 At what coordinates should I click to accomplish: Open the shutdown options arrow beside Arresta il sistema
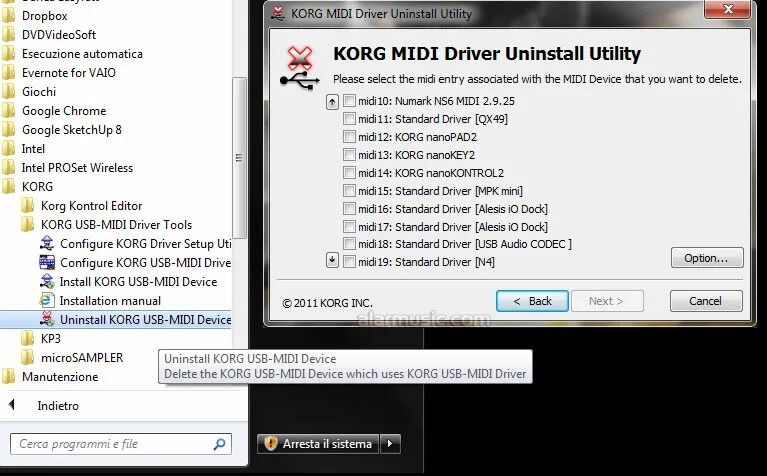coord(390,444)
